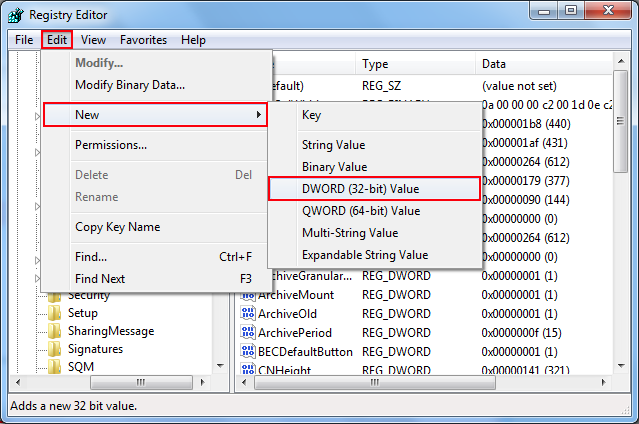This screenshot has width=639, height=424.
Task: Click the 0x000001b8 (440) data cell
Action: coord(526,124)
